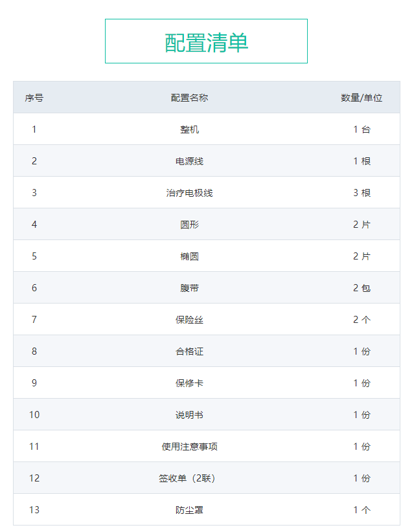Click the 使用注意事项 entry
This screenshot has height=532, width=414.
pos(189,447)
